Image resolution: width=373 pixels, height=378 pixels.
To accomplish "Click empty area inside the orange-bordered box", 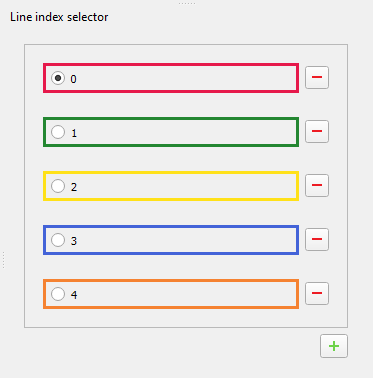I will pyautogui.click(x=187, y=294).
